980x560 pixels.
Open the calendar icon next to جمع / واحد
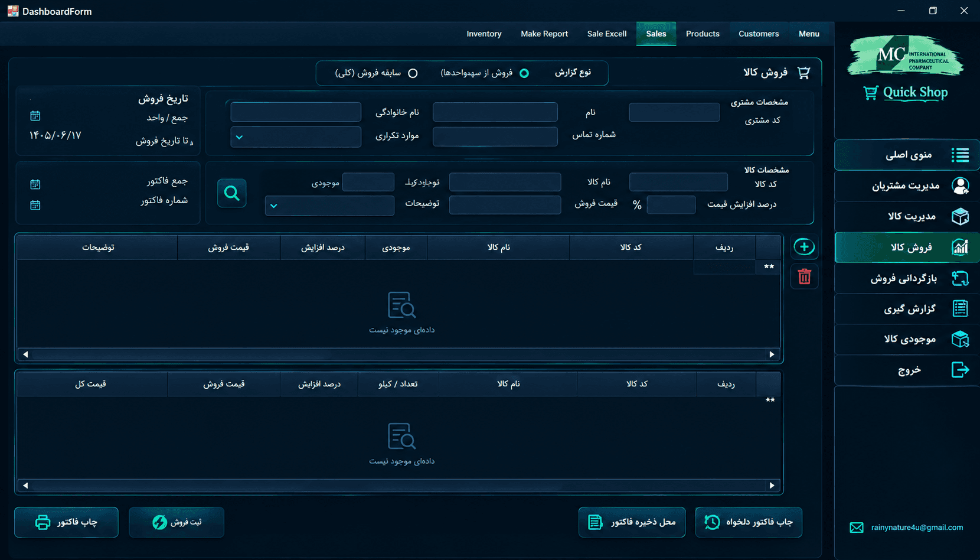[x=35, y=116]
